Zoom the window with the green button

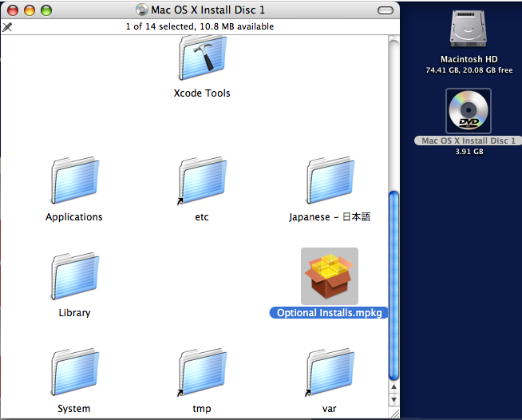[46, 10]
